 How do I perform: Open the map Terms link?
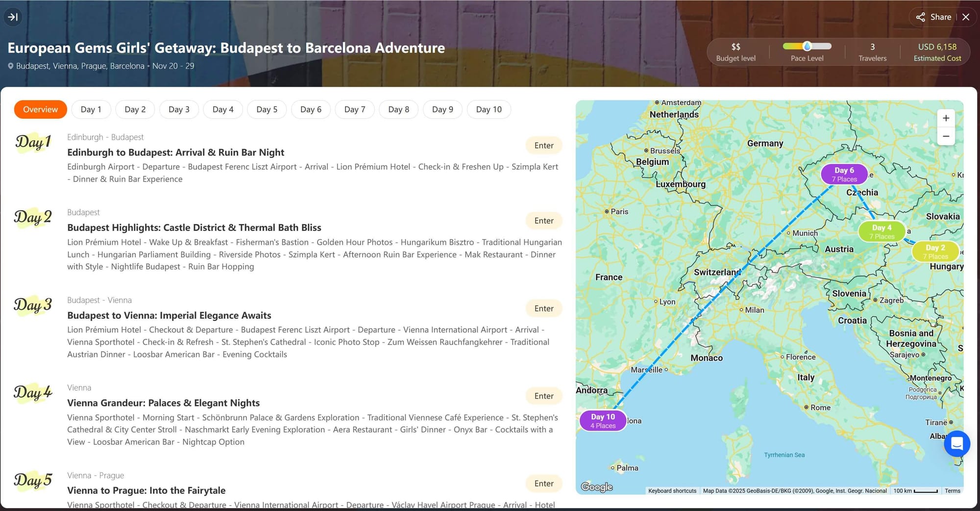[x=952, y=491]
